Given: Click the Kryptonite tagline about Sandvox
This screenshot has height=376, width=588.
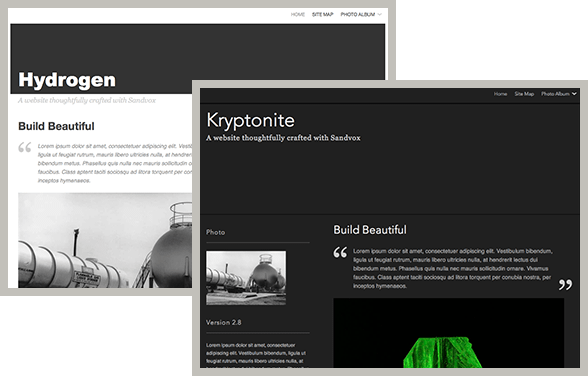Looking at the screenshot, I should (x=283, y=138).
